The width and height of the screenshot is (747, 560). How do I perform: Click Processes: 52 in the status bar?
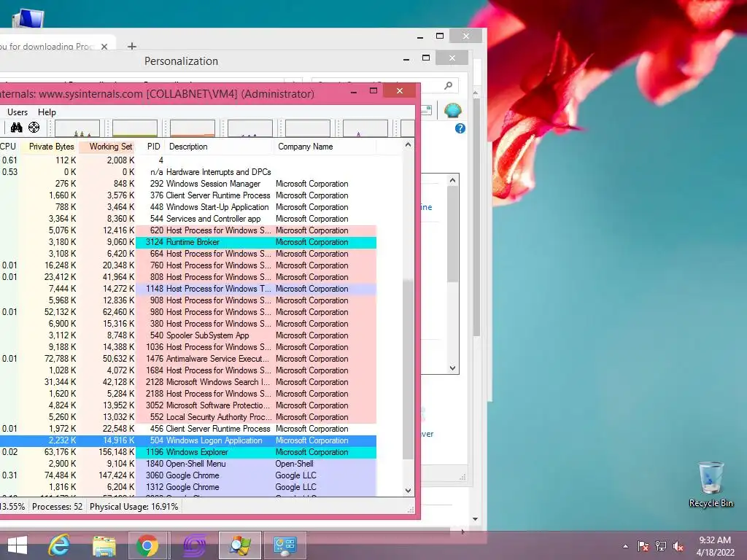pos(57,507)
